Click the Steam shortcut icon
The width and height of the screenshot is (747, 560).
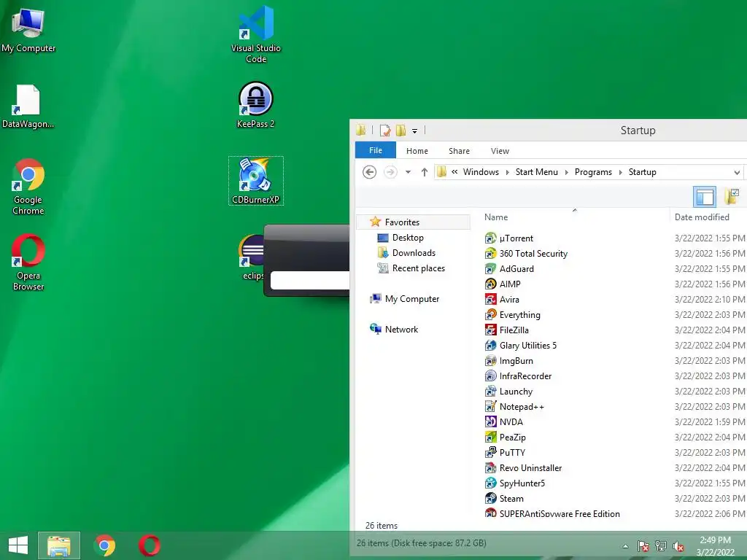(x=491, y=499)
